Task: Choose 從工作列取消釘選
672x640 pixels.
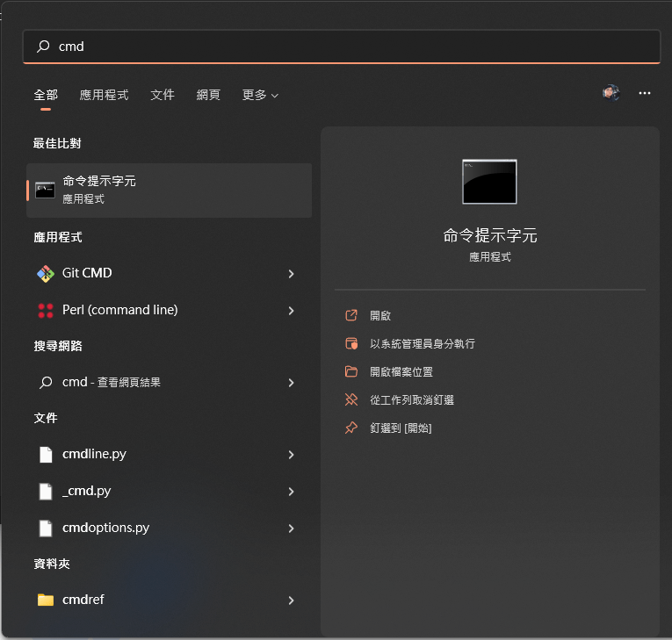Action: 412,400
